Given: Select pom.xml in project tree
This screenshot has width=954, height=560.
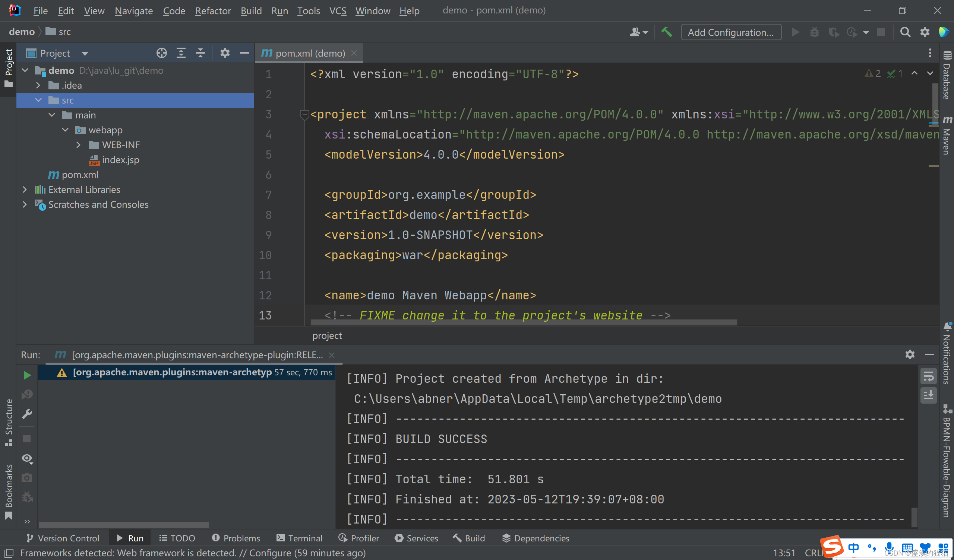Looking at the screenshot, I should 73,174.
